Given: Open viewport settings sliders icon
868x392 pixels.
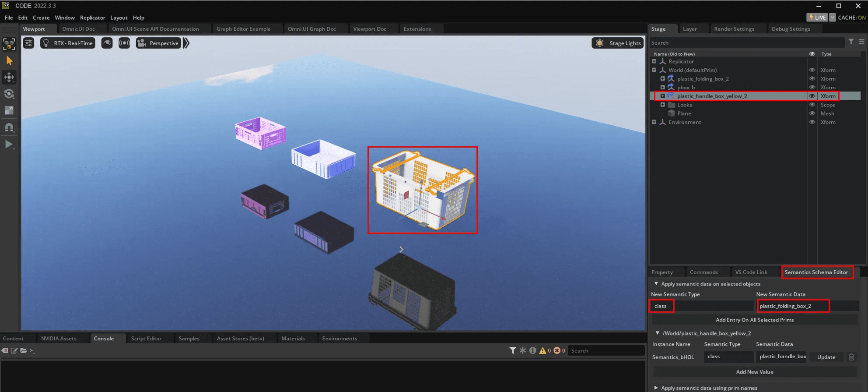Looking at the screenshot, I should click(28, 43).
